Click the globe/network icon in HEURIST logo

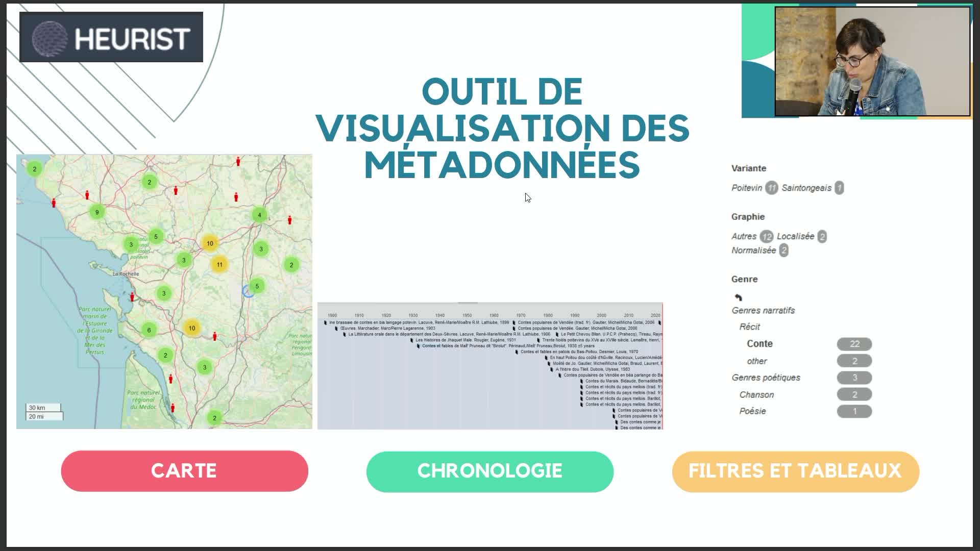tap(46, 37)
